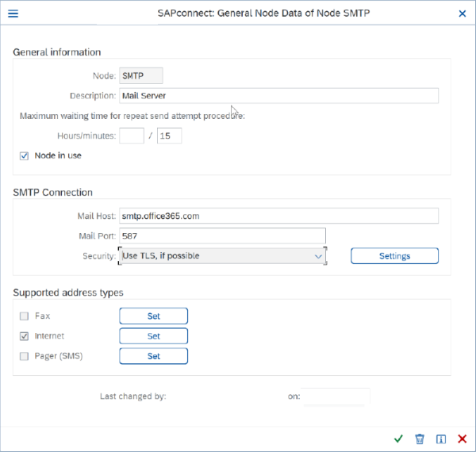Toggle the Node in use checkbox

pyautogui.click(x=25, y=156)
